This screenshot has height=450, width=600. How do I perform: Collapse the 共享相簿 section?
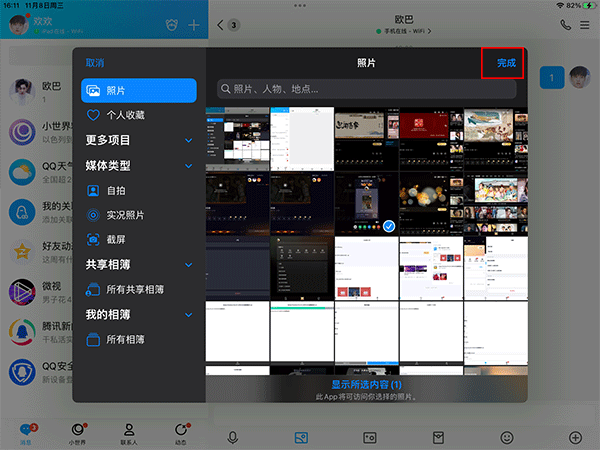coord(188,265)
